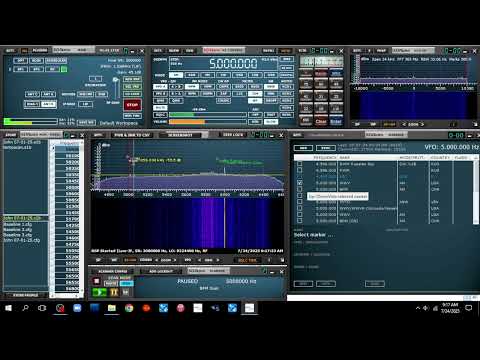Adjust the orange volume slider bar
Screen dimensions: 480x360
pyautogui.click(x=207, y=122)
